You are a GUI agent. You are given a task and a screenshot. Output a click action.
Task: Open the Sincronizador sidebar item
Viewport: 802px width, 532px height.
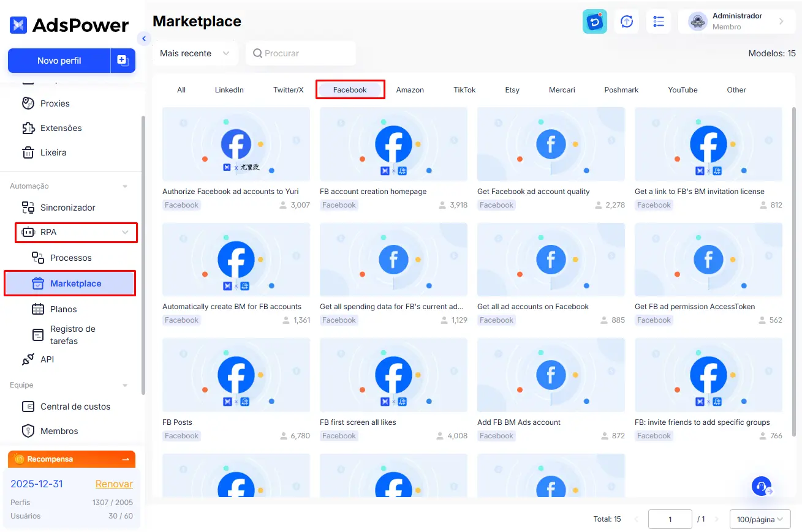67,208
